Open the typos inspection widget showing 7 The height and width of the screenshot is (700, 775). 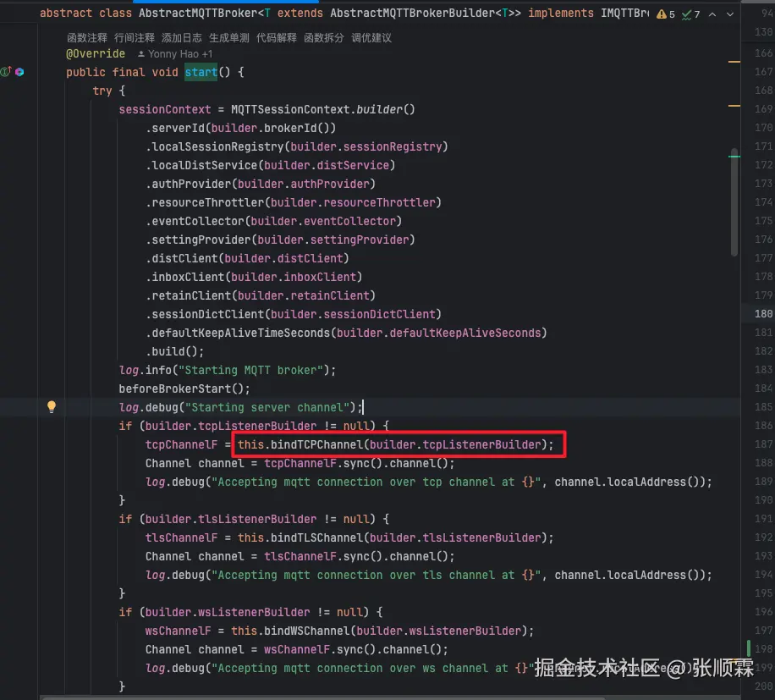pyautogui.click(x=692, y=14)
